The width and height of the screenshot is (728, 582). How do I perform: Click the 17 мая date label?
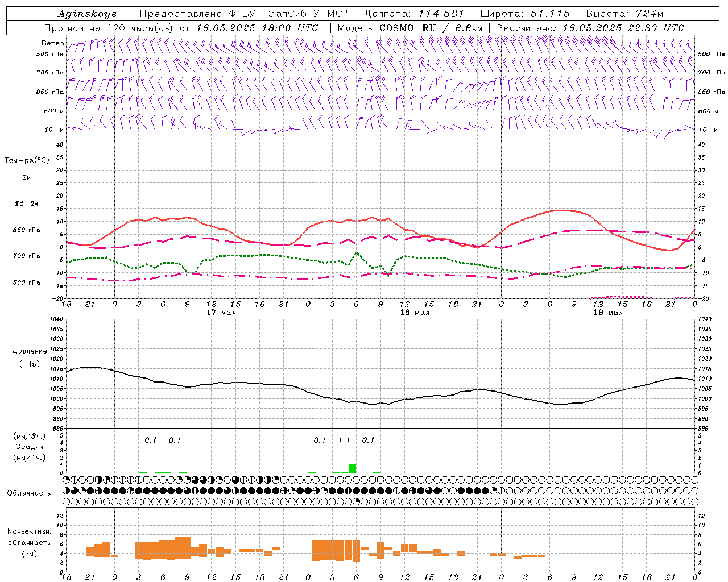(221, 313)
